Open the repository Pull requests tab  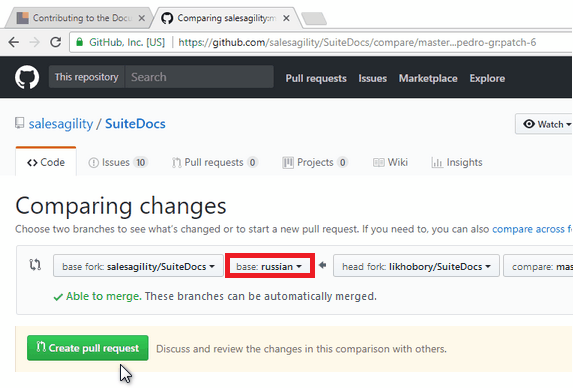pos(215,162)
